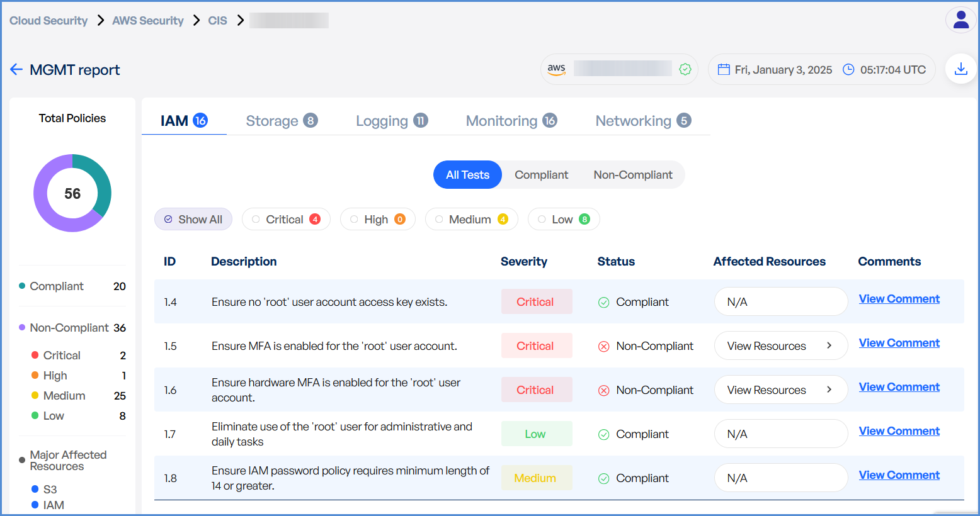The height and width of the screenshot is (516, 980).
Task: Click the green verified badge in account selector
Action: tap(685, 69)
